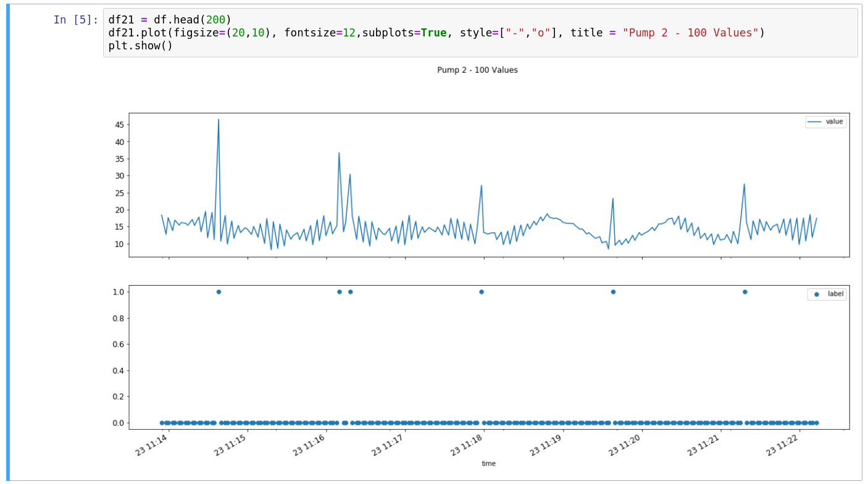Image resolution: width=868 pixels, height=484 pixels.
Task: Click the blue cell selection bar on left edge
Action: (8, 241)
